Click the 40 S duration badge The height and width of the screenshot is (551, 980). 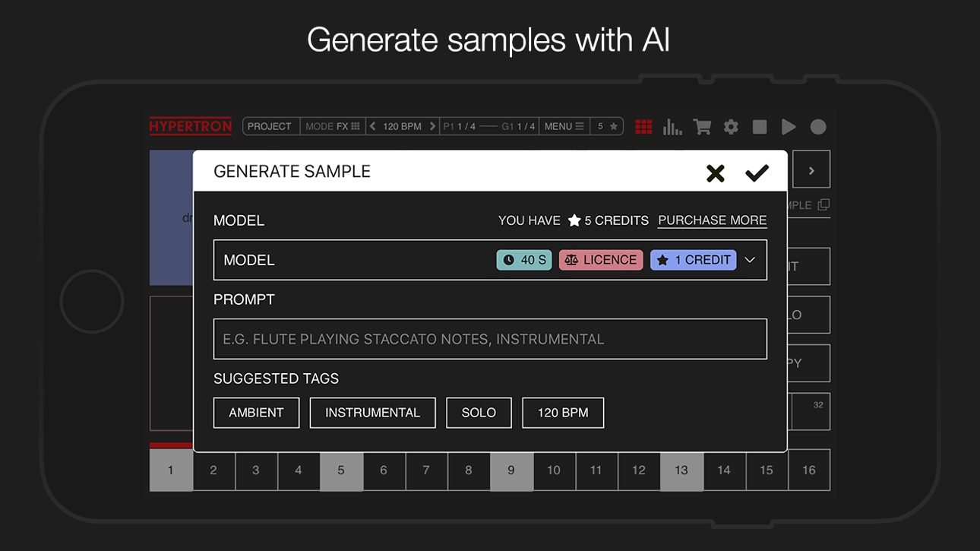tap(524, 260)
